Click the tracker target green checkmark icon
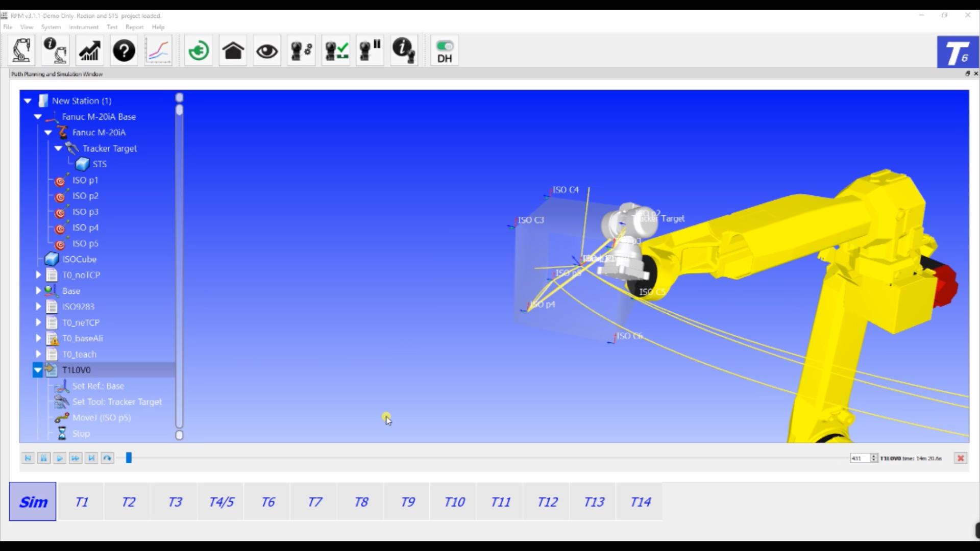The width and height of the screenshot is (980, 551). (336, 51)
